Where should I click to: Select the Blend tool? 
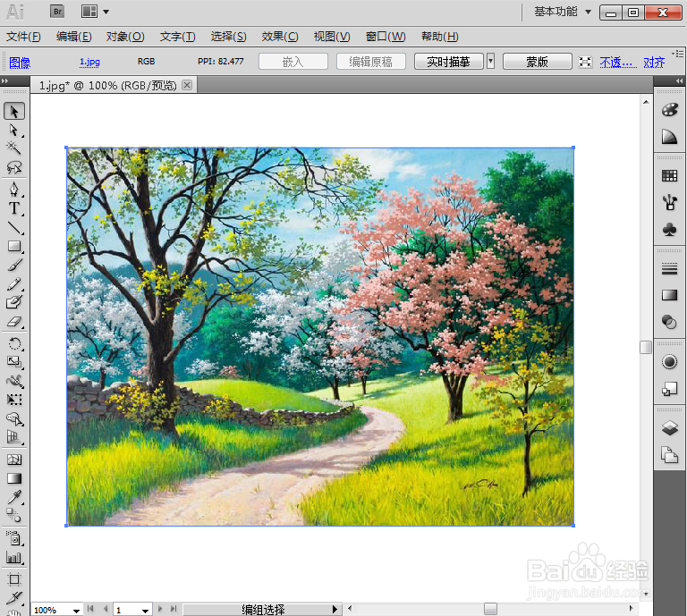tap(14, 515)
